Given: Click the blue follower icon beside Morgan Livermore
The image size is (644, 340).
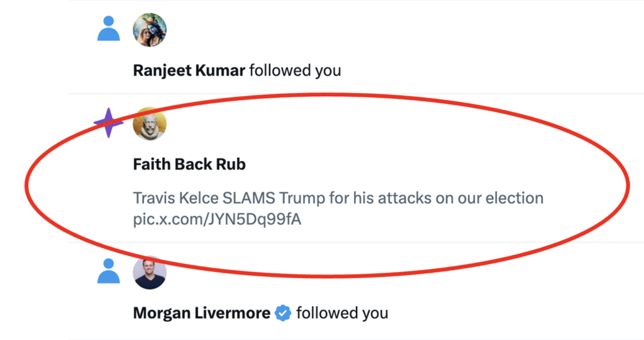Looking at the screenshot, I should coord(108,271).
